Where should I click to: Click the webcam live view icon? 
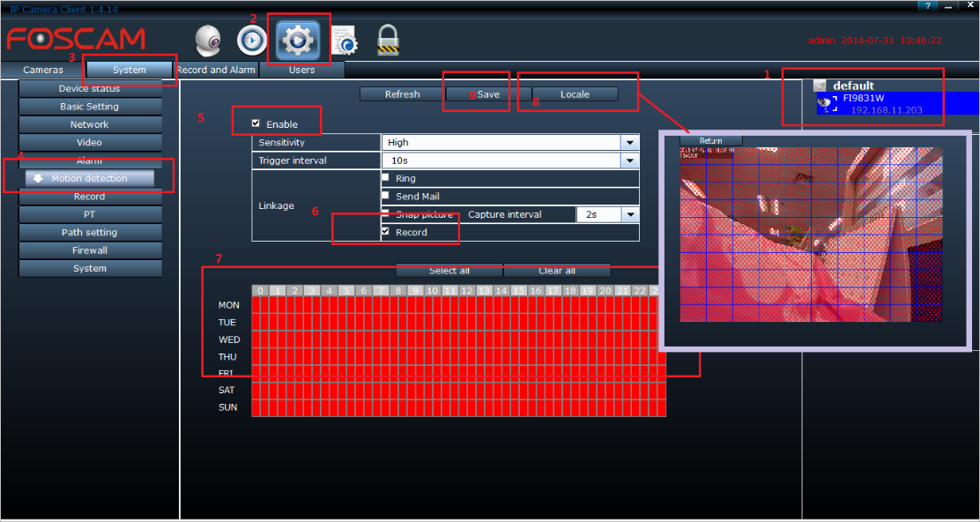point(208,40)
